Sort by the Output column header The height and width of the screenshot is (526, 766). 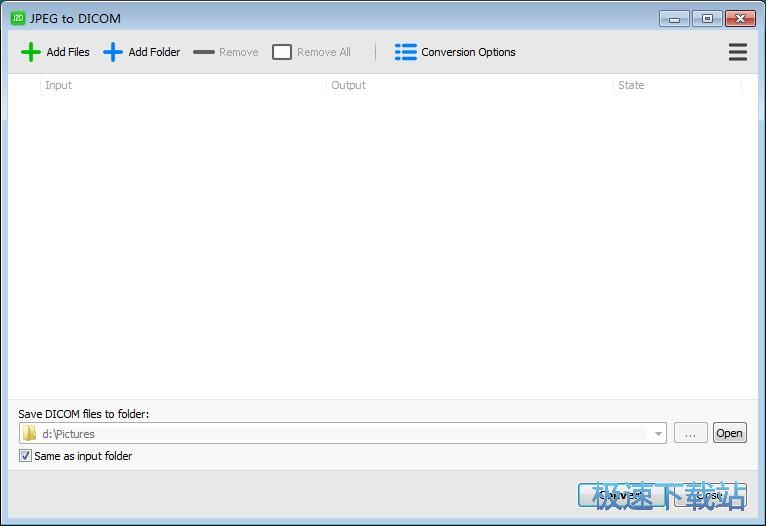pos(469,85)
